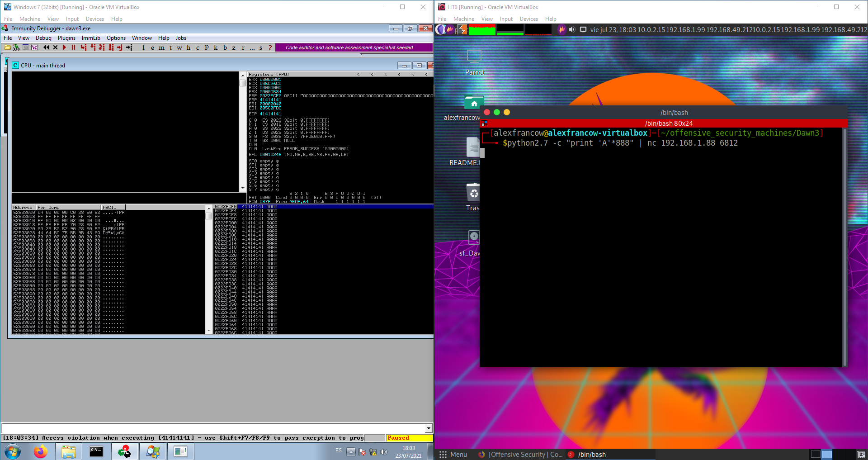Click the Immunity Debugger taskbar icon

[x=124, y=451]
